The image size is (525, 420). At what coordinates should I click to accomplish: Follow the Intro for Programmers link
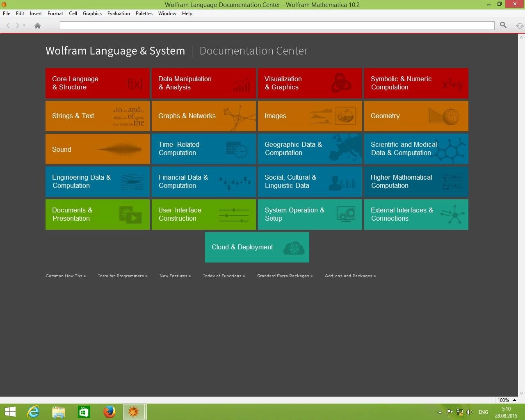pyautogui.click(x=123, y=276)
